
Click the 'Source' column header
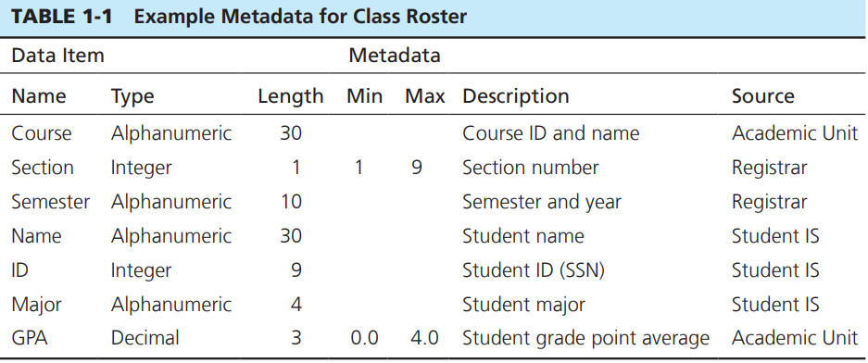click(x=762, y=96)
